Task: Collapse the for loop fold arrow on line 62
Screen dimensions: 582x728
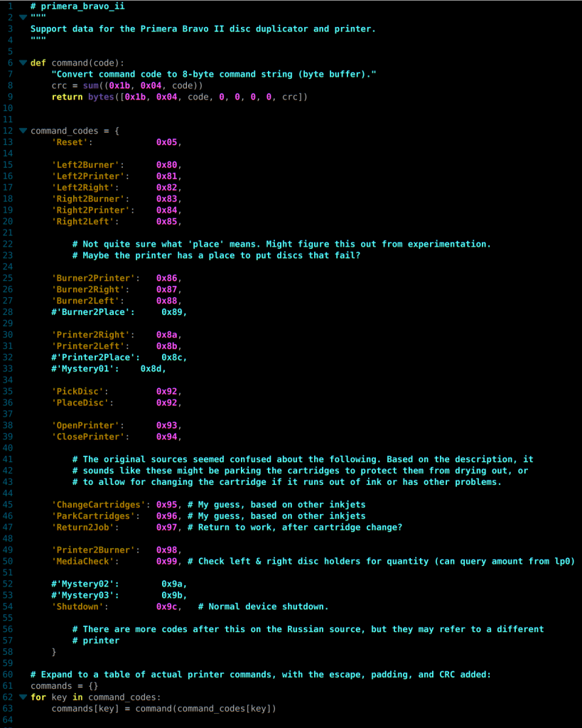Action: [x=23, y=697]
